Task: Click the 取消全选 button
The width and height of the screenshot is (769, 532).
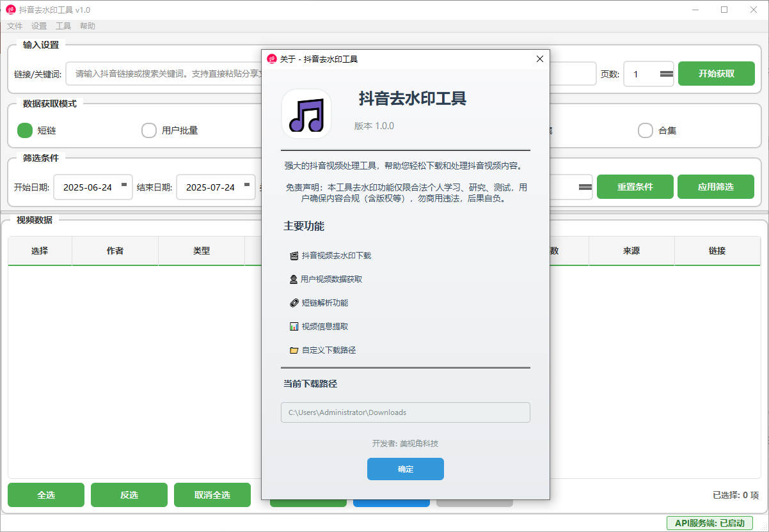Action: click(212, 495)
